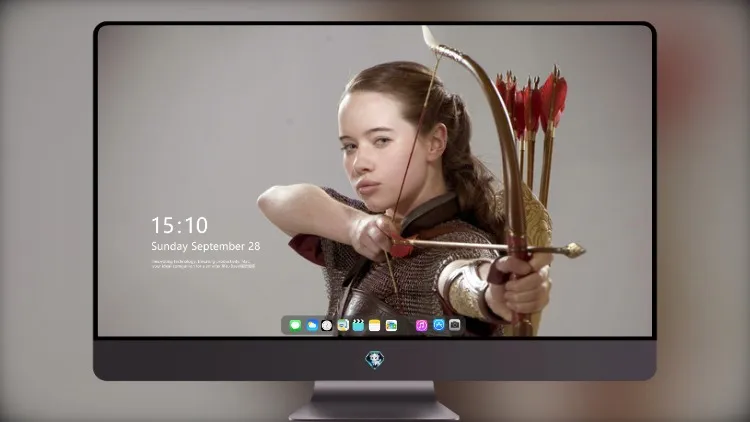This screenshot has width=750, height=422.
Task: Open the Weather app in dock
Action: click(x=311, y=325)
